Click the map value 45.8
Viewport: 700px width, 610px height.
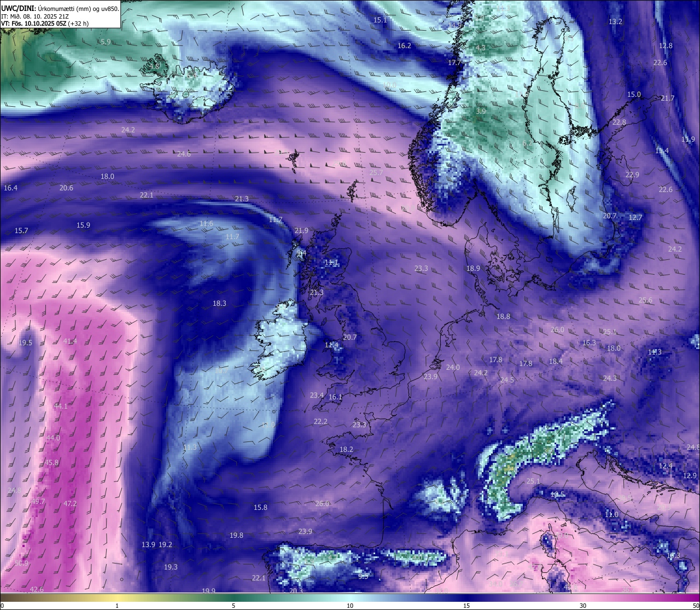(x=51, y=462)
